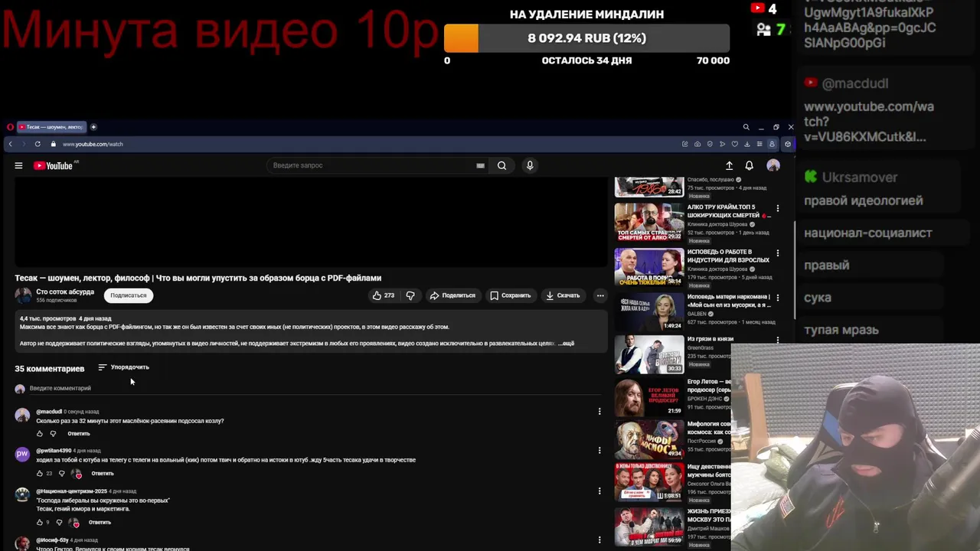Open Из грязи в князи thumbnail
The width and height of the screenshot is (980, 551).
(x=649, y=354)
